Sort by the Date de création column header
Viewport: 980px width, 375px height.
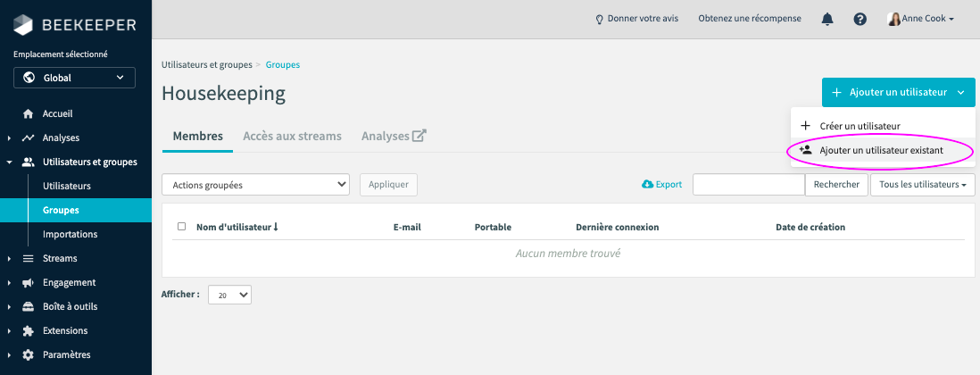(810, 227)
